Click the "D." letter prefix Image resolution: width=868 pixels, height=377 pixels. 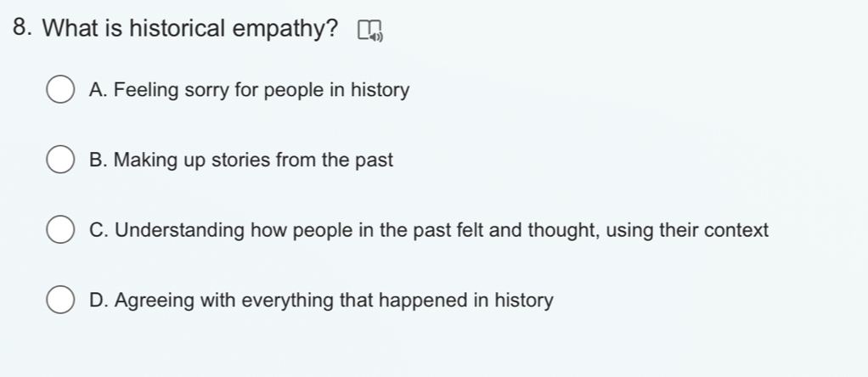point(99,300)
